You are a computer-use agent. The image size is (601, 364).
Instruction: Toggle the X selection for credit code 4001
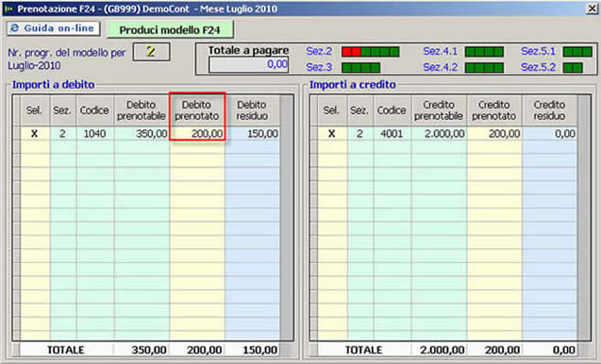click(332, 134)
